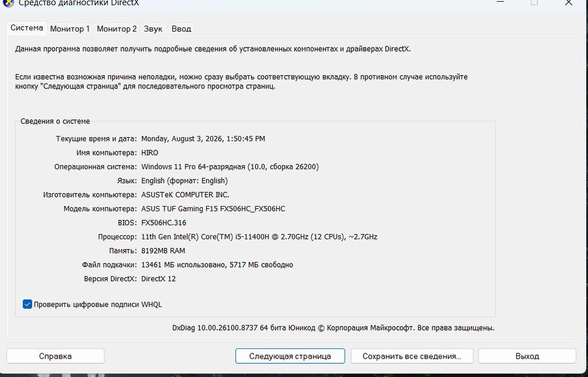Close the DirectX diagnostic window
Viewport: 588px width, 377px height.
[568, 3]
